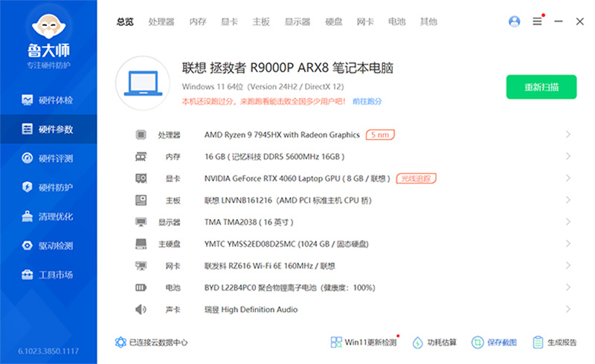
Task: Click the battery icon
Action: click(141, 287)
